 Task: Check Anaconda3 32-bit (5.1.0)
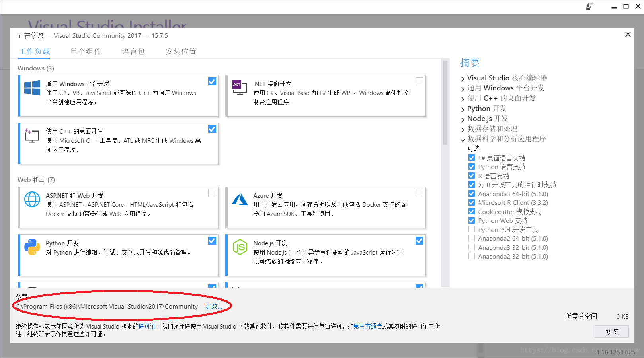tap(472, 247)
